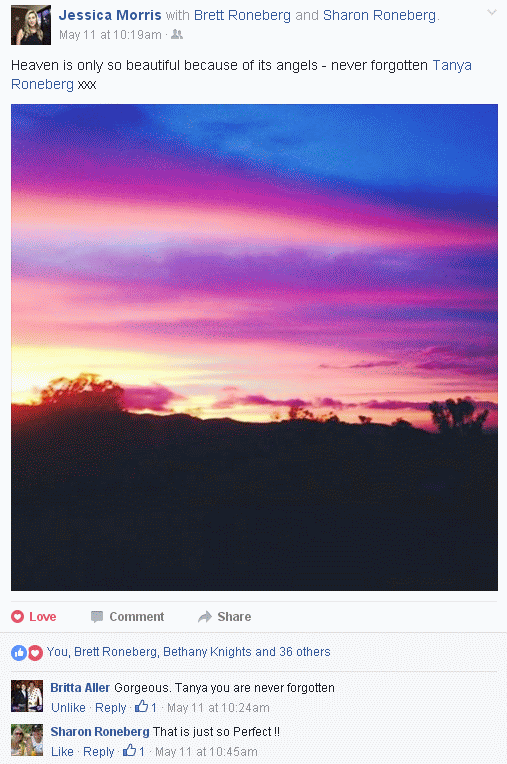507x764 pixels.
Task: Reply to Britta Aller's comment
Action: coord(111,707)
